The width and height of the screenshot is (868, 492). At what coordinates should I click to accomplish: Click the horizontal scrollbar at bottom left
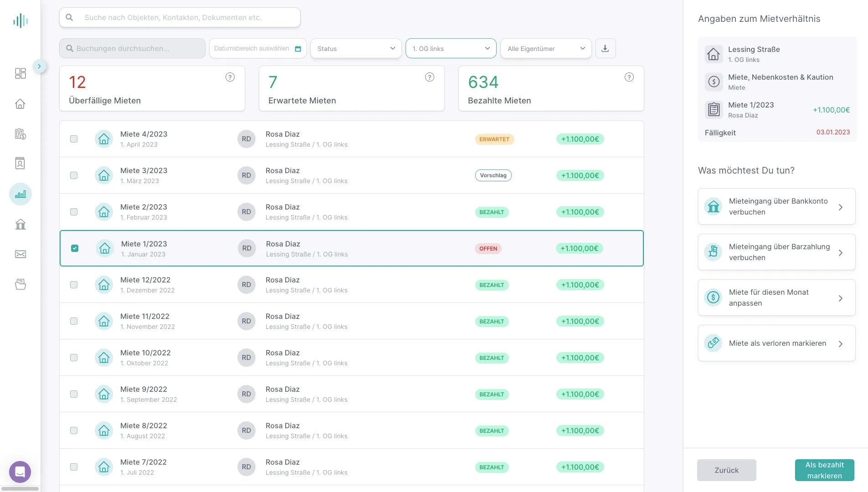pos(20,489)
